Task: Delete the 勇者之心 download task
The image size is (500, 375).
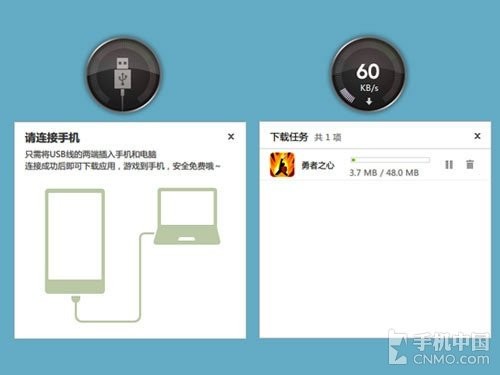Action: [470, 164]
